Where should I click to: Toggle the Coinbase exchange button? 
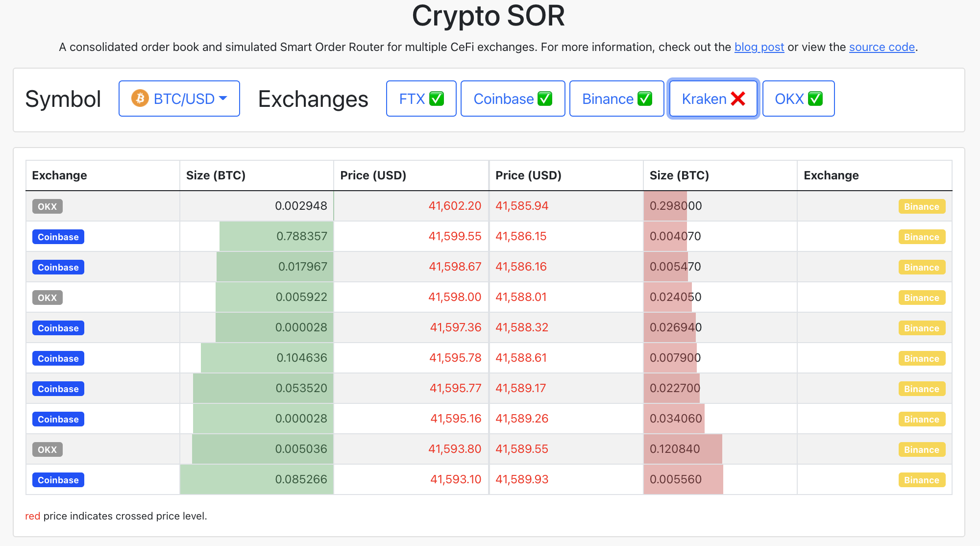513,99
